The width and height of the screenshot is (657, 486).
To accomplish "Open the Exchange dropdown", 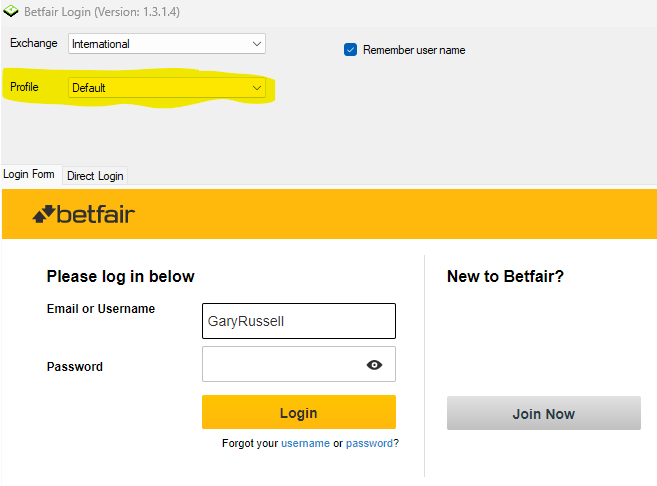I will coord(167,44).
